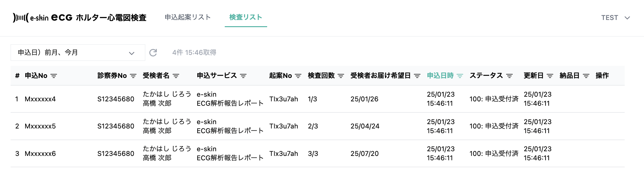The image size is (644, 169).
Task: Select the row with 申込No Mxxxxxx4
Action: coord(40,99)
